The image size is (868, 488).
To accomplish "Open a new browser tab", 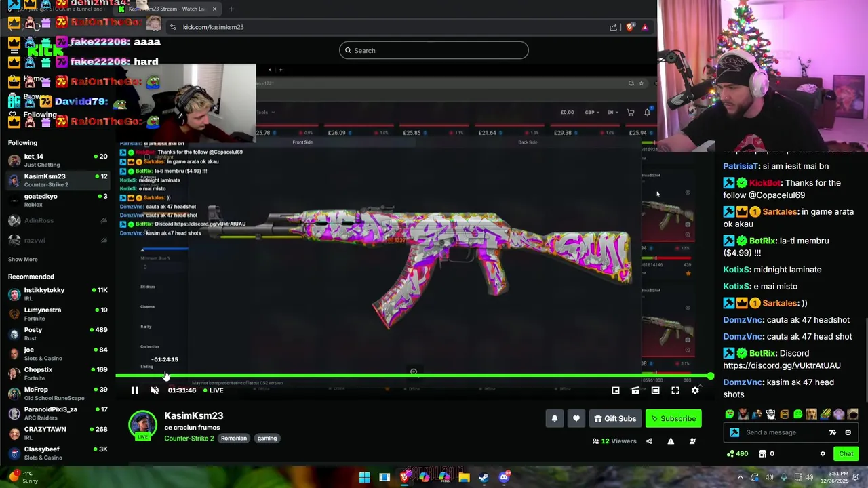I will click(231, 9).
